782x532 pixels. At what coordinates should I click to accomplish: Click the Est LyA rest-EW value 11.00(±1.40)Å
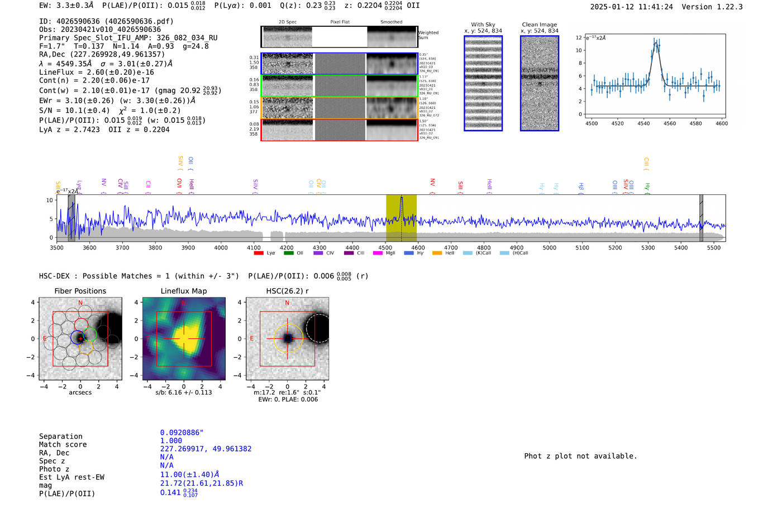(x=190, y=475)
